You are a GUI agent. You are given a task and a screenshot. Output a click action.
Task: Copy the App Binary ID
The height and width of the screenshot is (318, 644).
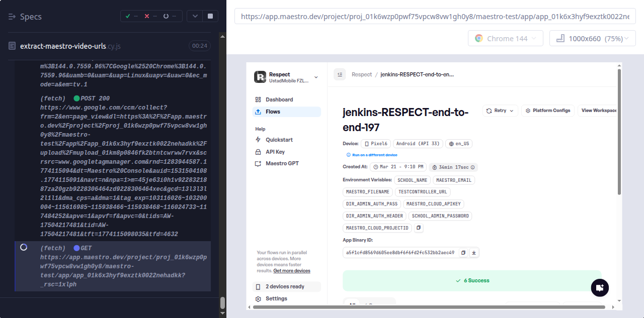[463, 253]
